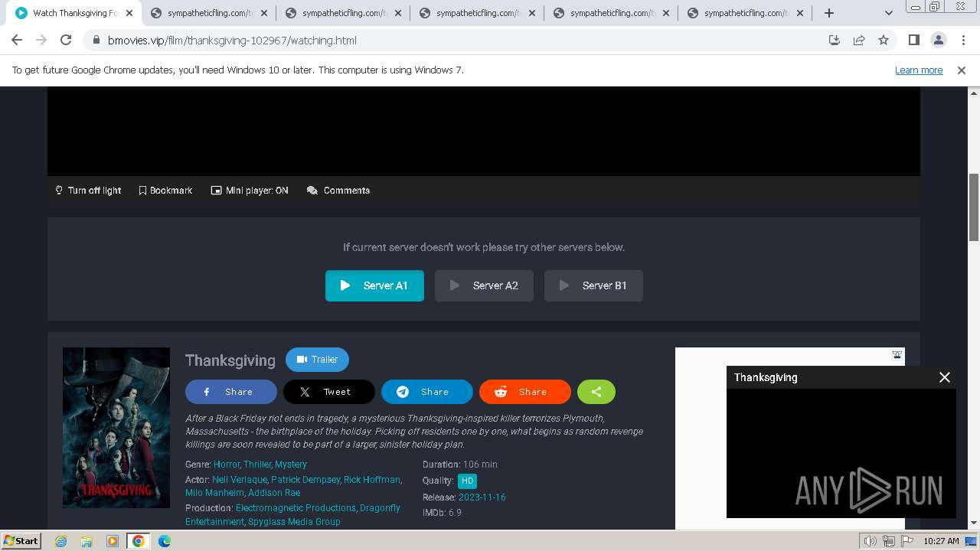Image resolution: width=980 pixels, height=551 pixels.
Task: Open Microsoft Edge from taskbar
Action: coord(165,541)
